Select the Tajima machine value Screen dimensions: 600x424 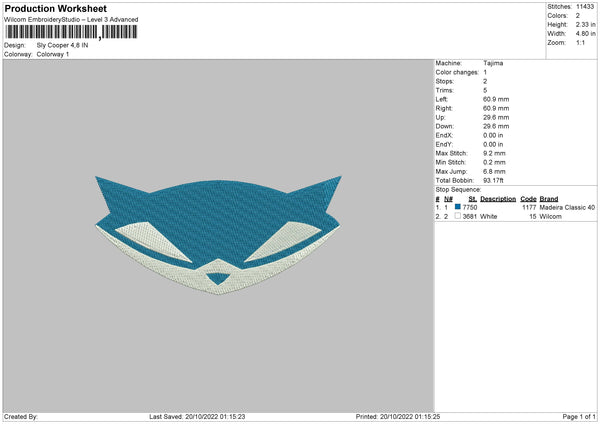point(493,62)
